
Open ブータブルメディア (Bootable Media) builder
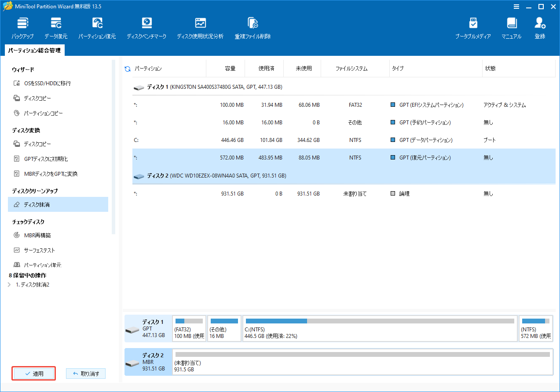point(473,26)
